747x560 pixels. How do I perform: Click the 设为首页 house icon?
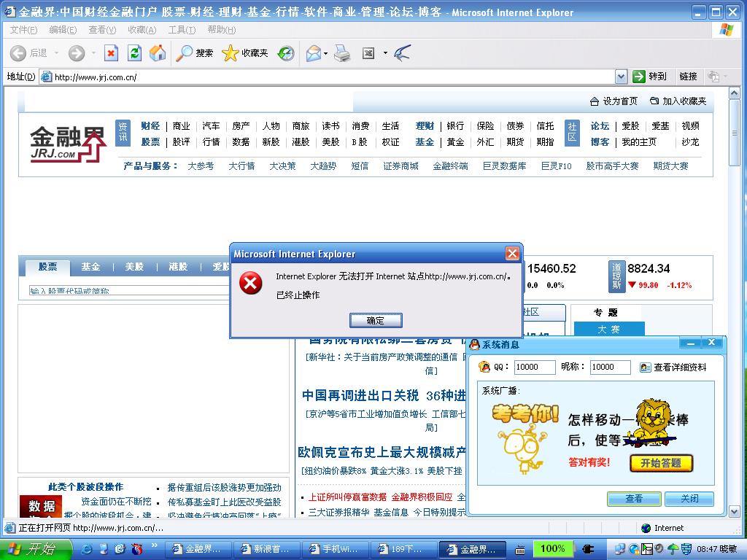[594, 101]
